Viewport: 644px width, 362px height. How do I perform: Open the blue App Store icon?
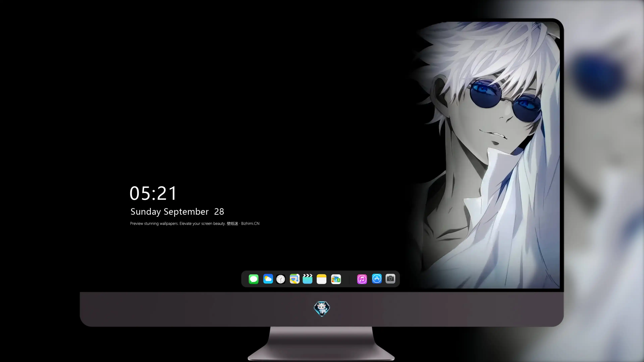tap(377, 279)
